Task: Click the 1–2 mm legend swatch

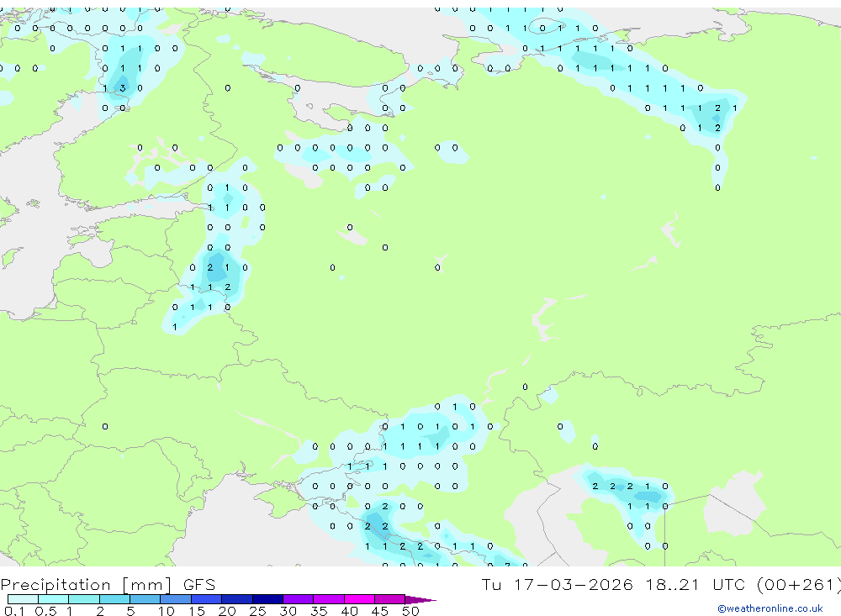Action: (x=84, y=599)
